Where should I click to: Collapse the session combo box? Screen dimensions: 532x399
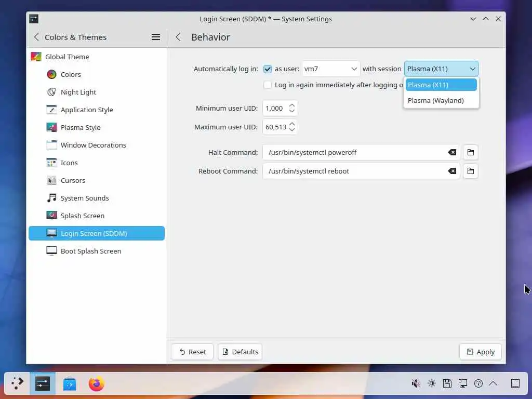pyautogui.click(x=441, y=69)
